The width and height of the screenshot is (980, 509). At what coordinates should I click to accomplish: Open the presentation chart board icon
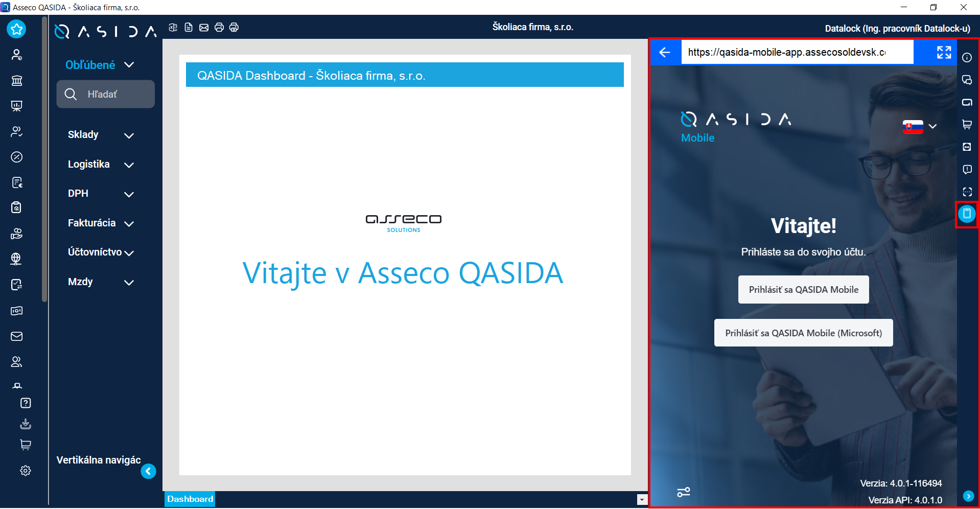click(x=17, y=106)
